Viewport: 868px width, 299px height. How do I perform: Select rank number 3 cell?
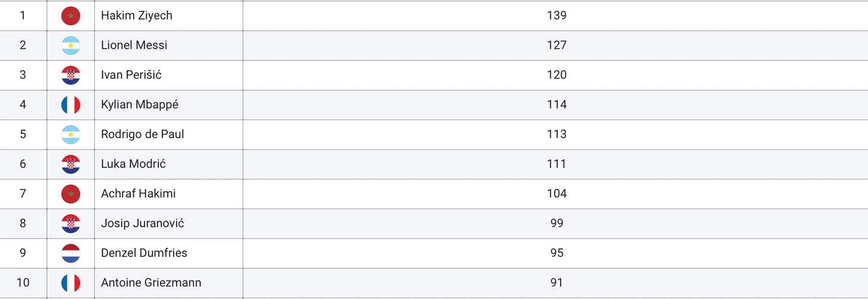coord(23,75)
